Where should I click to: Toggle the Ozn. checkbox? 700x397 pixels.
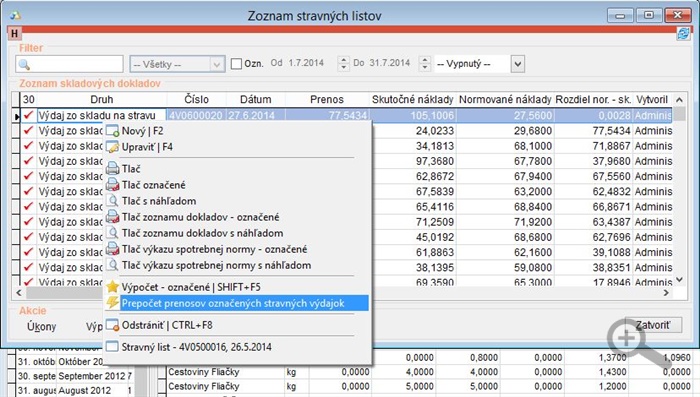(x=236, y=64)
